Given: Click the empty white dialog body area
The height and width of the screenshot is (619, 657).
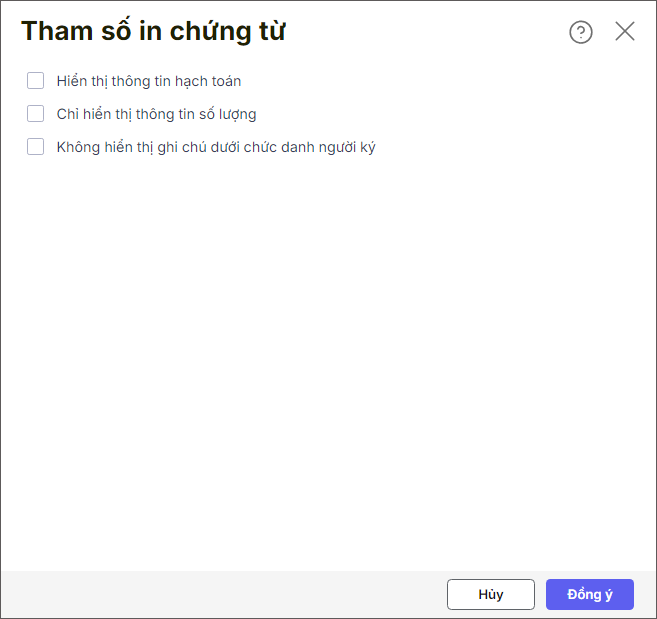Looking at the screenshot, I should pos(328,360).
